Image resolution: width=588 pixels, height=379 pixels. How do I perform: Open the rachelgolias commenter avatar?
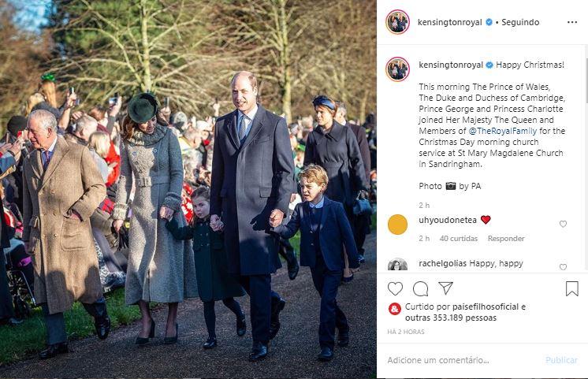(397, 265)
